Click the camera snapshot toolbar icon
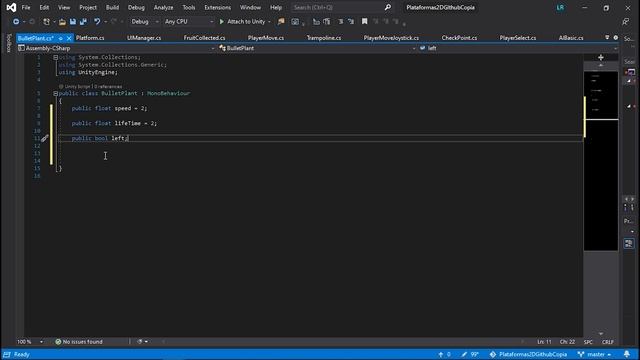Screen dimensions: 640x360 pyautogui.click(x=295, y=22)
